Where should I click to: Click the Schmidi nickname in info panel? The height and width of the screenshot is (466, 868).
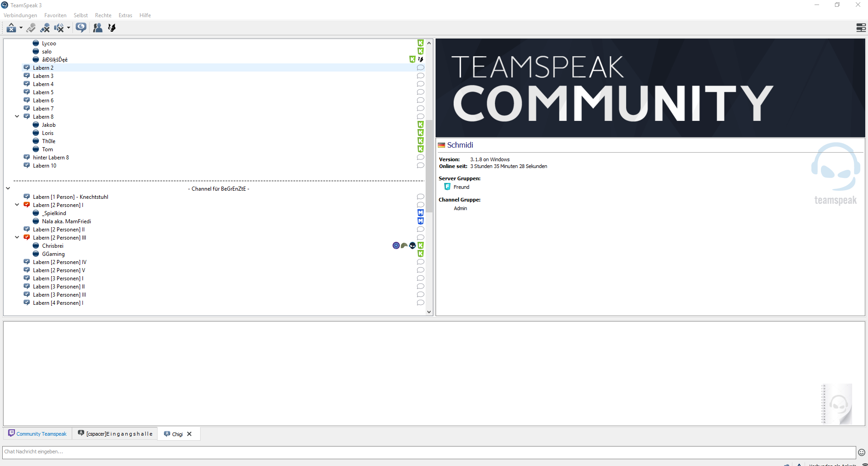pyautogui.click(x=460, y=145)
